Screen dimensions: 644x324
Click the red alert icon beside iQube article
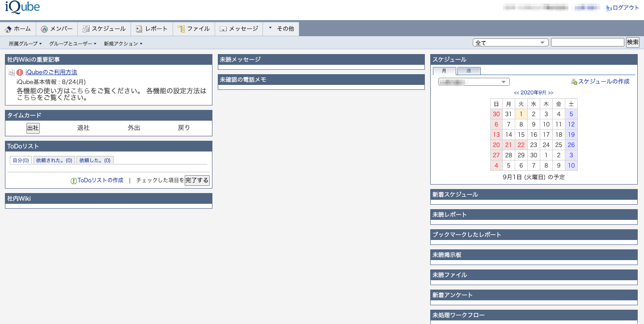point(20,72)
